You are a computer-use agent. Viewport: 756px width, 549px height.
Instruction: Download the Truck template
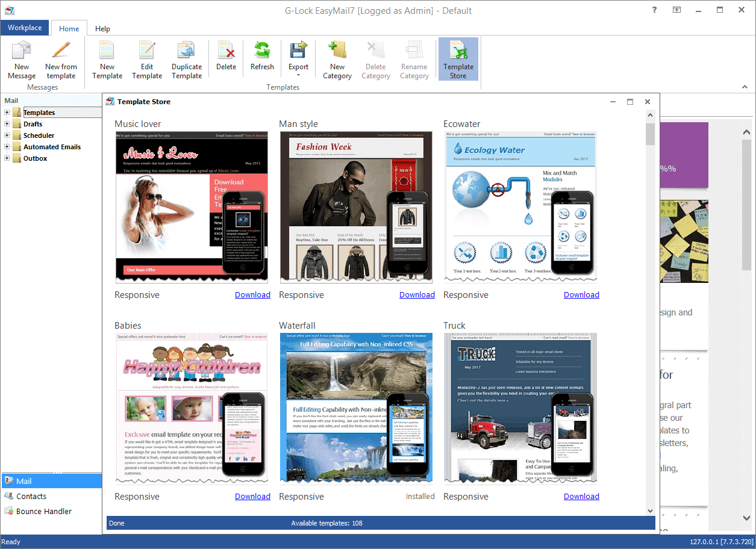point(581,496)
